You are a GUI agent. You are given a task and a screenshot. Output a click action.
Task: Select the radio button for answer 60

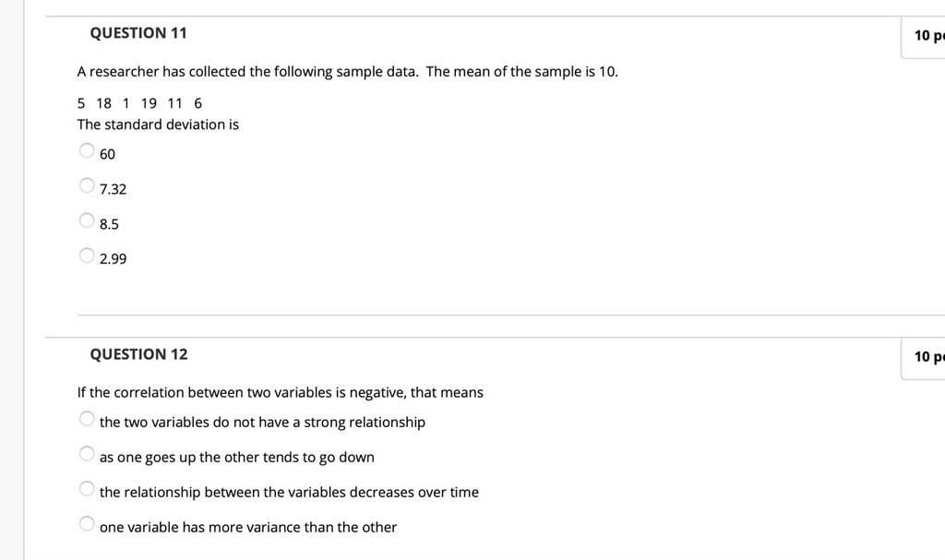tap(87, 150)
